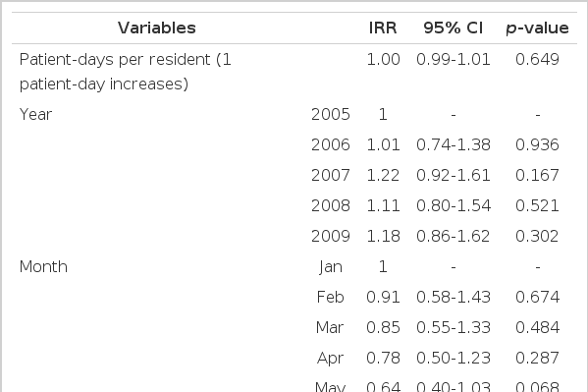Click the Month row label

point(43,266)
